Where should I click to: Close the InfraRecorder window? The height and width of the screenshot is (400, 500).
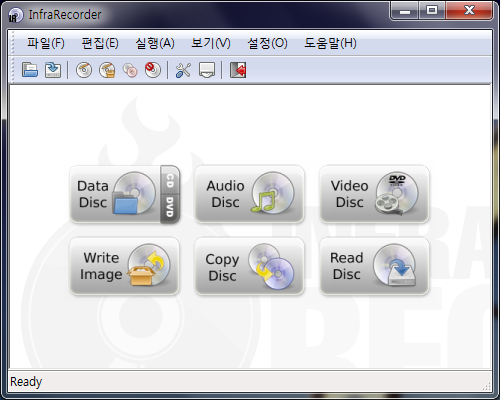[x=469, y=11]
